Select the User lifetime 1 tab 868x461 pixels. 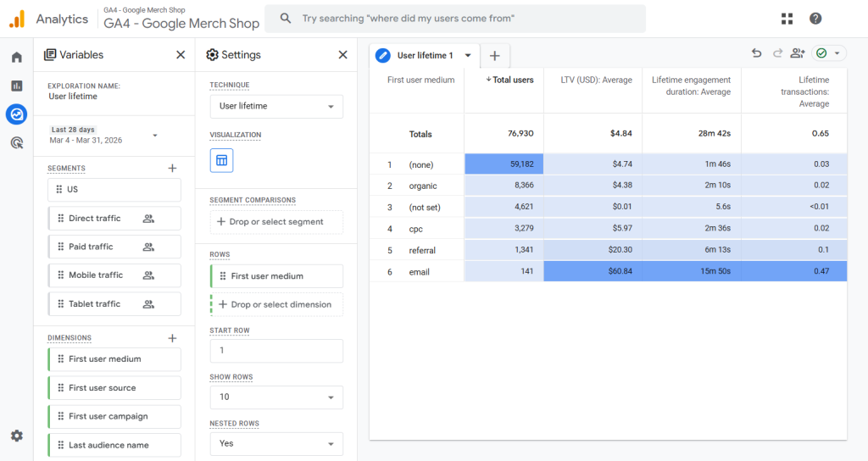coord(425,56)
